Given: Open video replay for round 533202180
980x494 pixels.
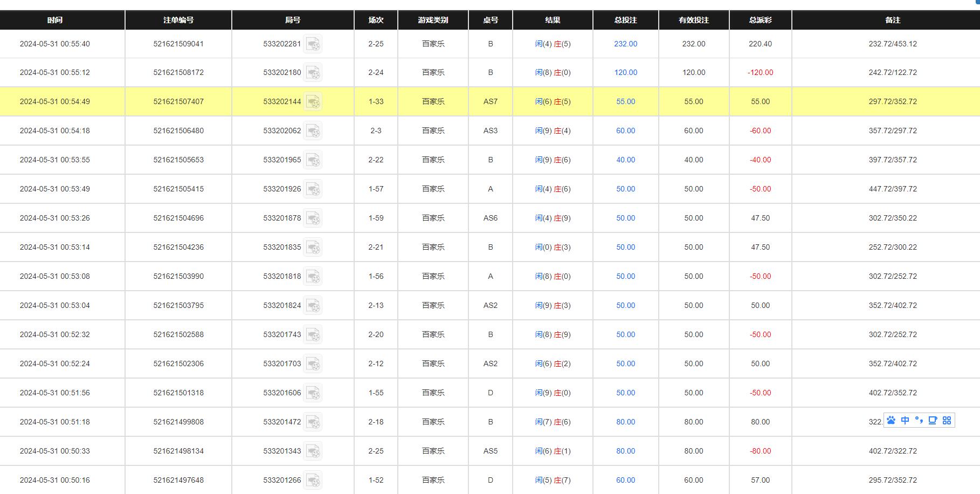Looking at the screenshot, I should coord(313,73).
